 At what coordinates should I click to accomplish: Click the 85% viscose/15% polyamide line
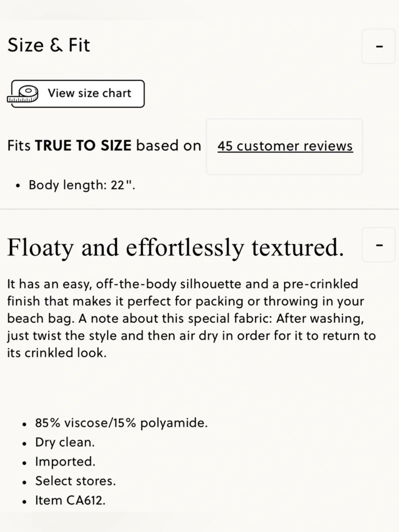[x=121, y=423]
